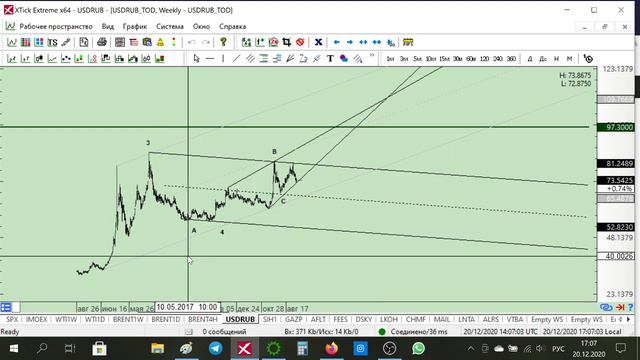Open the График menu
Screen dimensions: 640x360
point(135,27)
